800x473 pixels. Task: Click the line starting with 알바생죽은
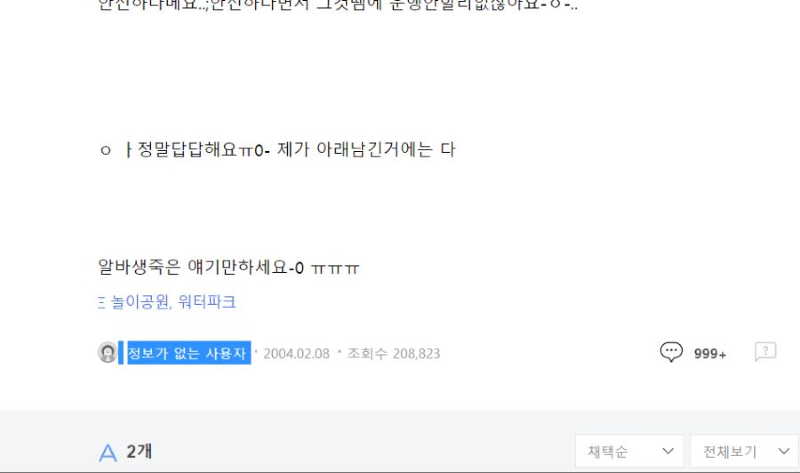(229, 267)
